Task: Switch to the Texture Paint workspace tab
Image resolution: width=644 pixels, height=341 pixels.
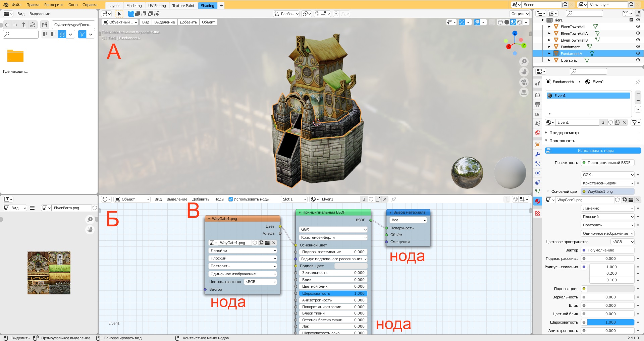Action: click(183, 6)
